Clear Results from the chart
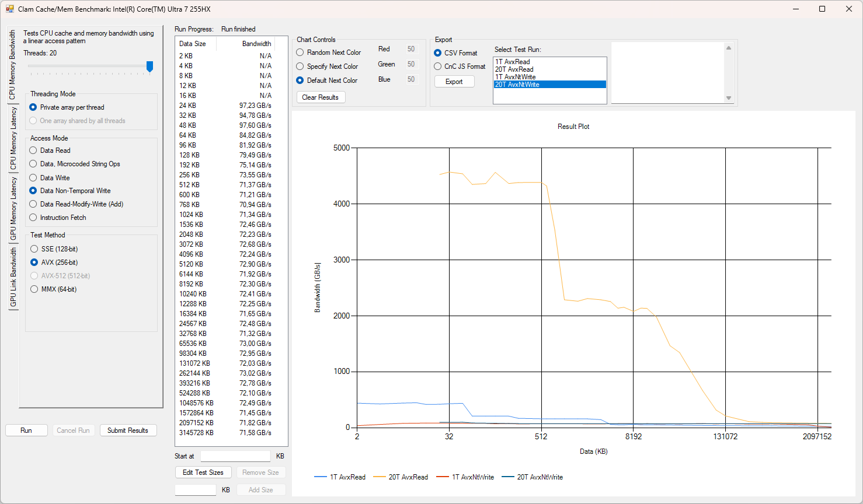Screen dimensions: 863x504 321,97
